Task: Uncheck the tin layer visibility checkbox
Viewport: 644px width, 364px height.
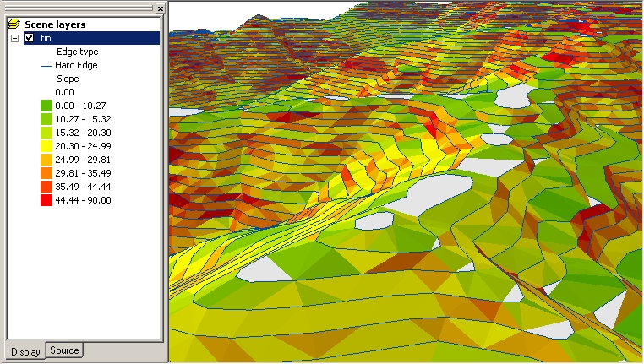Action: pyautogui.click(x=30, y=38)
